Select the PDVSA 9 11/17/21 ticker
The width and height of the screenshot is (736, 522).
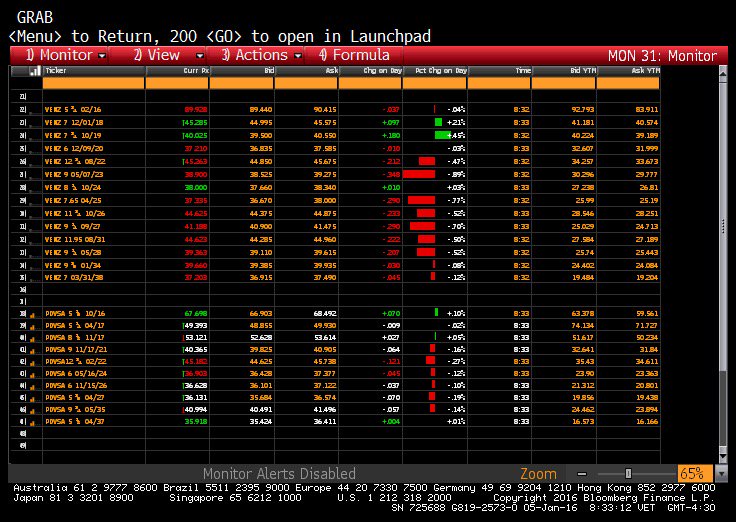77,350
